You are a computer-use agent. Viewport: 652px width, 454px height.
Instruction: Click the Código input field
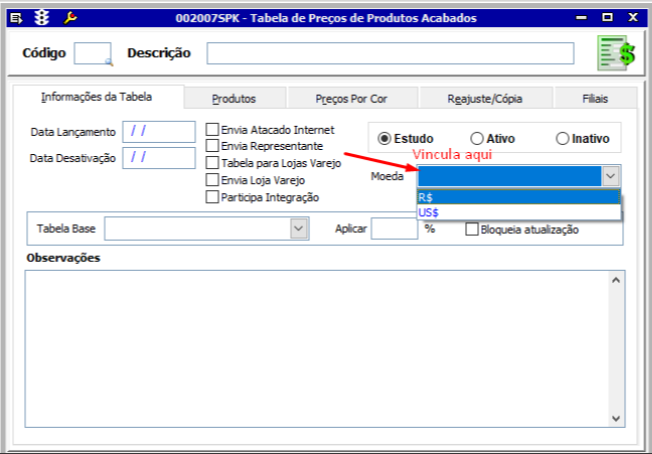click(92, 53)
